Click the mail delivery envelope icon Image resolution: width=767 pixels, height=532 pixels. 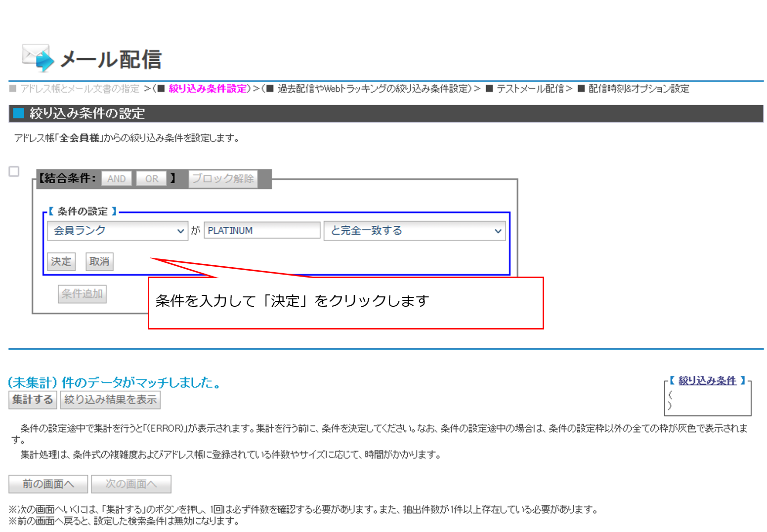[38, 58]
